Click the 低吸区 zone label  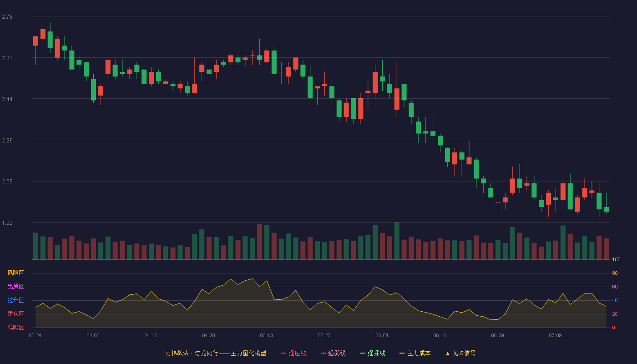15,328
